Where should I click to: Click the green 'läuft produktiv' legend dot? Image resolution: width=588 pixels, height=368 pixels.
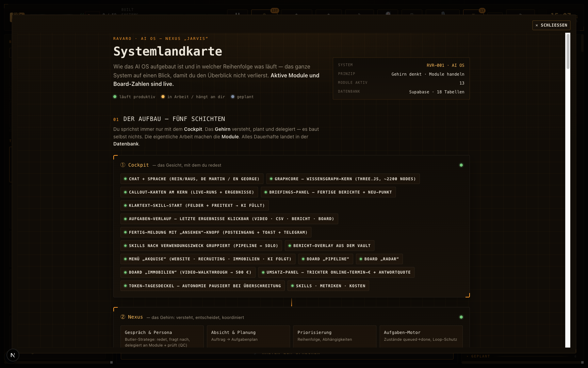[x=115, y=97]
